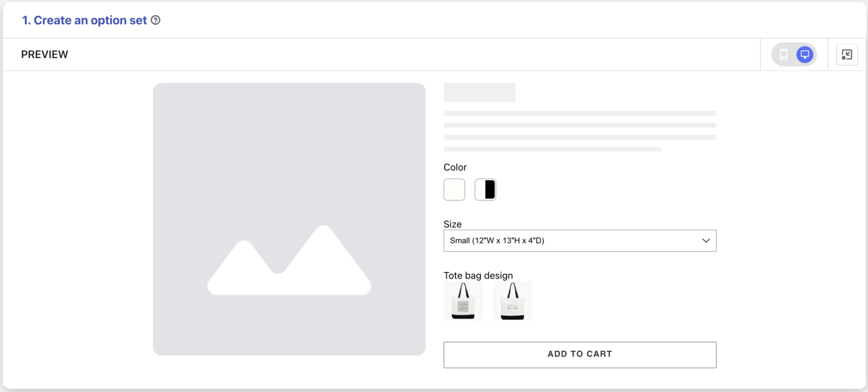Select the Daniel Miller tote bag design

(x=513, y=301)
